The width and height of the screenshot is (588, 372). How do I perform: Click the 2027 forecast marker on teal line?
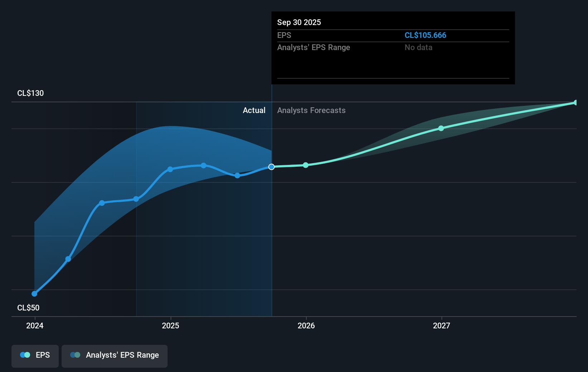(441, 128)
